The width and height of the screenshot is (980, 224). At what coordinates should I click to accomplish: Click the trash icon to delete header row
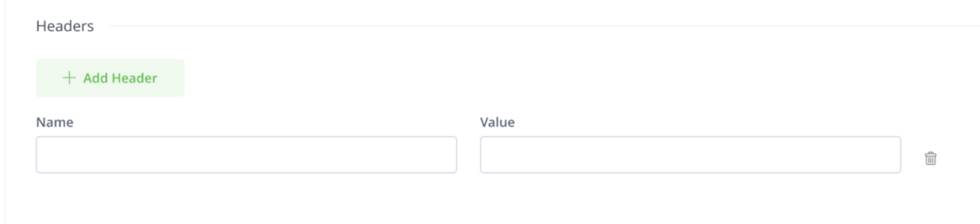coord(930,158)
